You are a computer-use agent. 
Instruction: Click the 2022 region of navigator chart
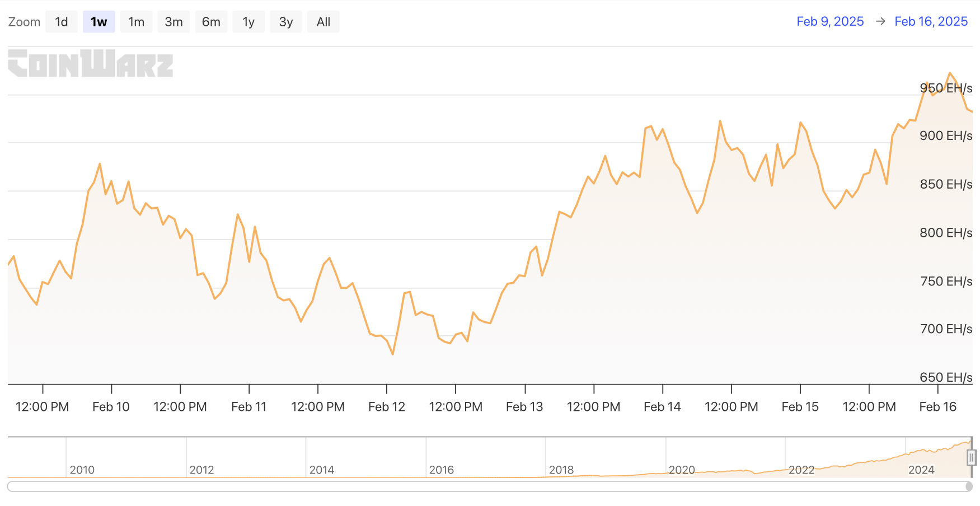coord(801,469)
